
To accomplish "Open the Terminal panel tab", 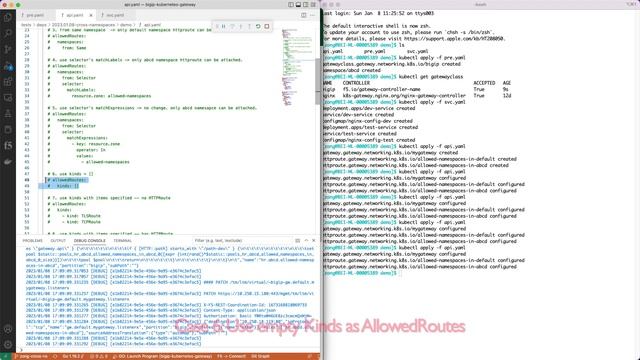I will click(x=122, y=241).
